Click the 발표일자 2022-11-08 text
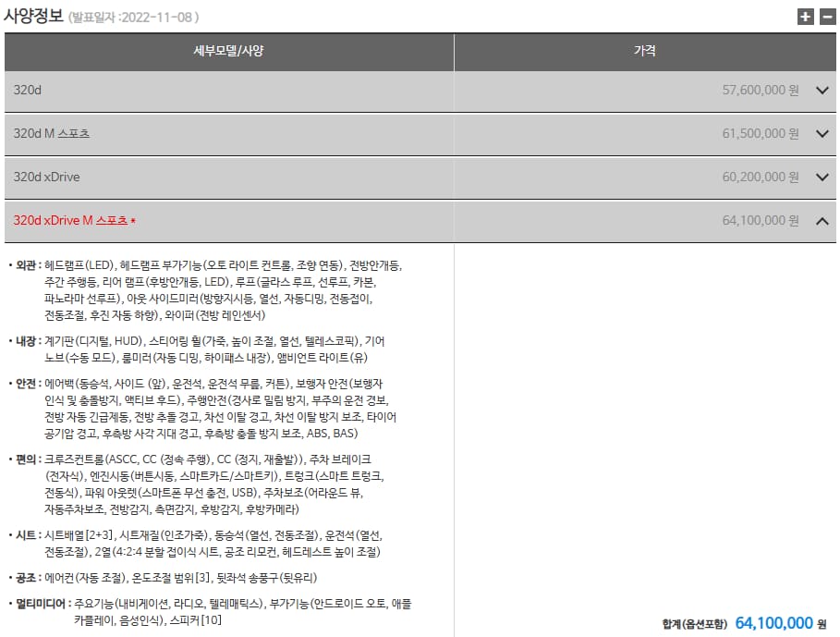Screen dimensions: 840x637 (133, 18)
